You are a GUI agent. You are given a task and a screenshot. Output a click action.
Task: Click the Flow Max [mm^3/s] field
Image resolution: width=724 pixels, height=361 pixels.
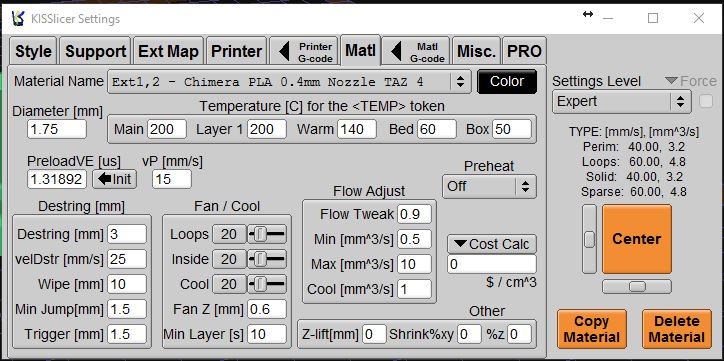pos(415,264)
